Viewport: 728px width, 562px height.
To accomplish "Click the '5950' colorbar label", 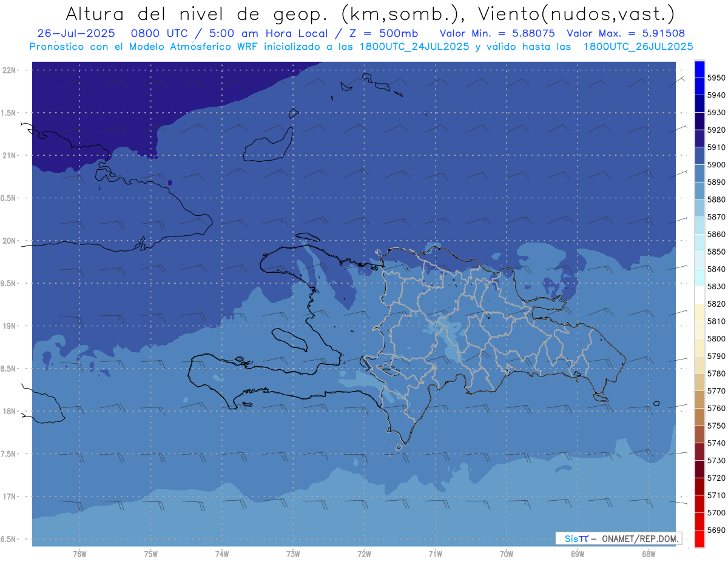I will pyautogui.click(x=716, y=78).
